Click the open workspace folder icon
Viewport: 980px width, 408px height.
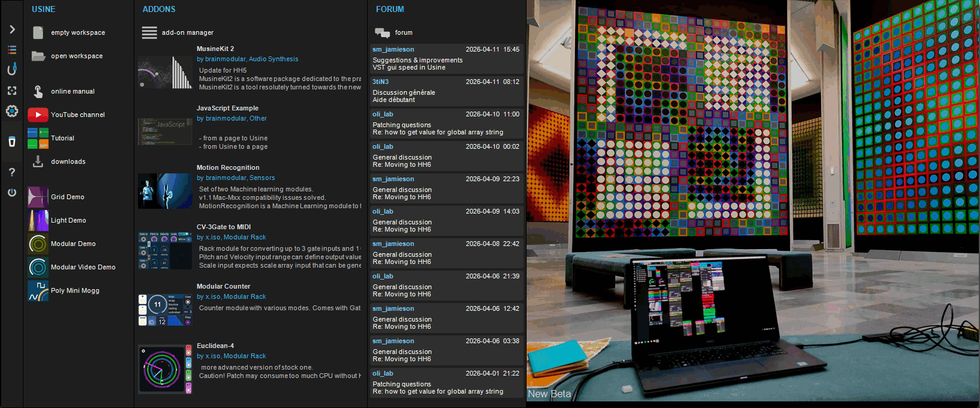tap(38, 56)
